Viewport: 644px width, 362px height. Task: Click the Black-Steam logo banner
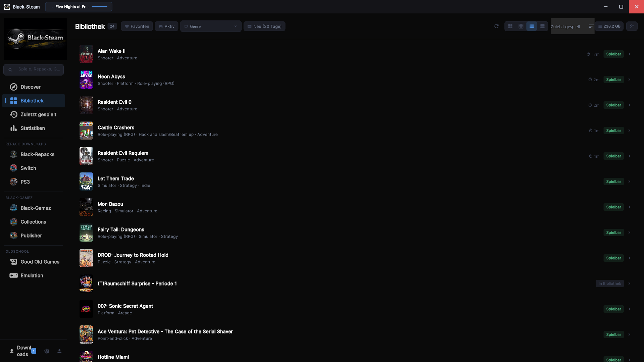pos(36,39)
